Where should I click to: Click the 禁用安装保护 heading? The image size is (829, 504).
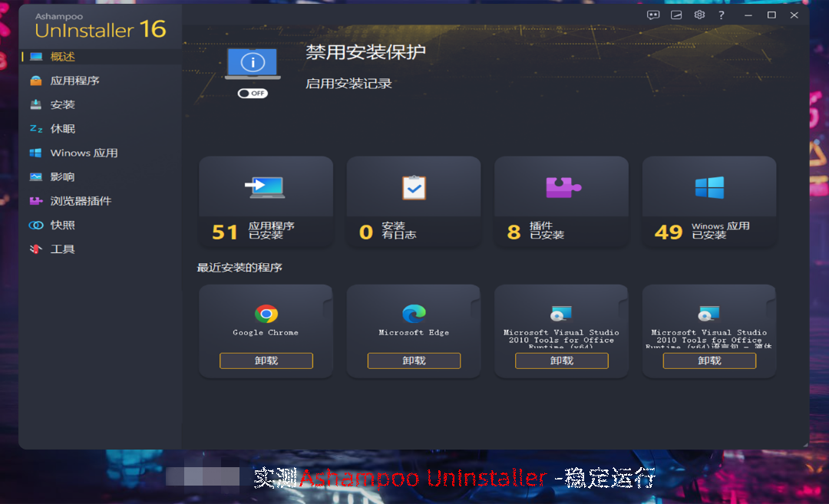pyautogui.click(x=365, y=52)
